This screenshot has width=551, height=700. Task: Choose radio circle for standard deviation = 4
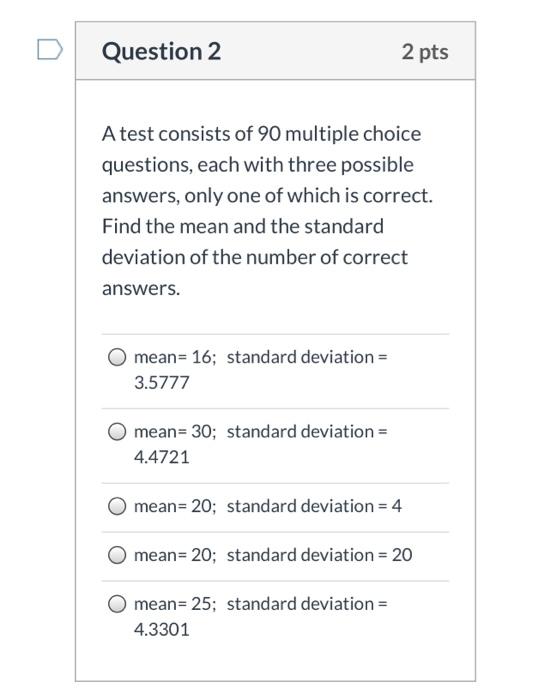tap(117, 506)
